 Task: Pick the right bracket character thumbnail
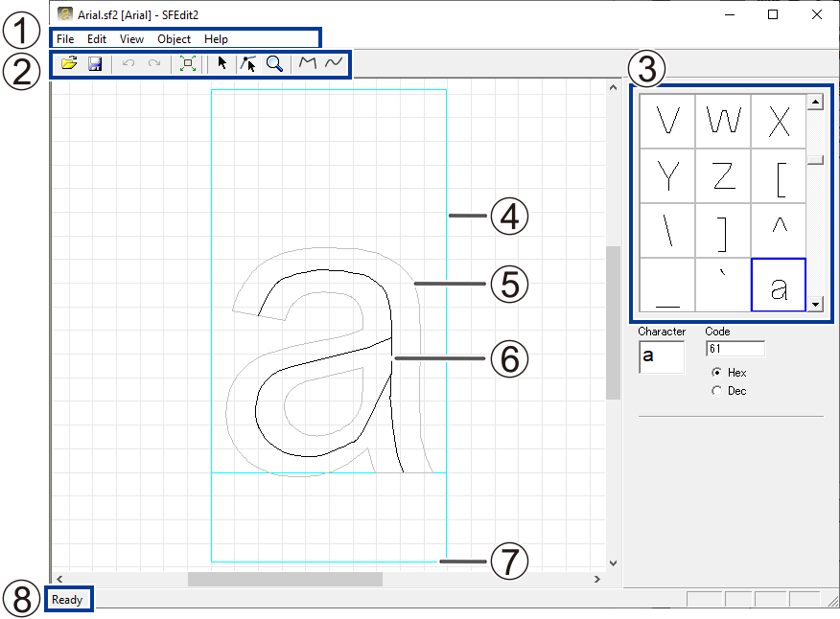tap(723, 231)
